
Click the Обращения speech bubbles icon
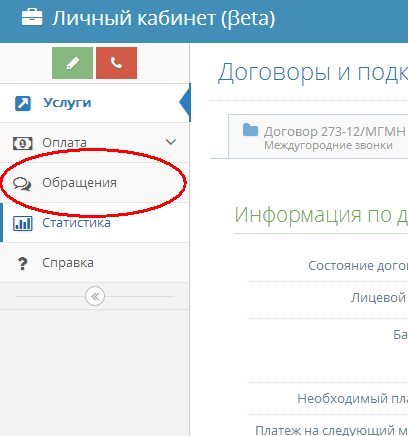coord(22,184)
